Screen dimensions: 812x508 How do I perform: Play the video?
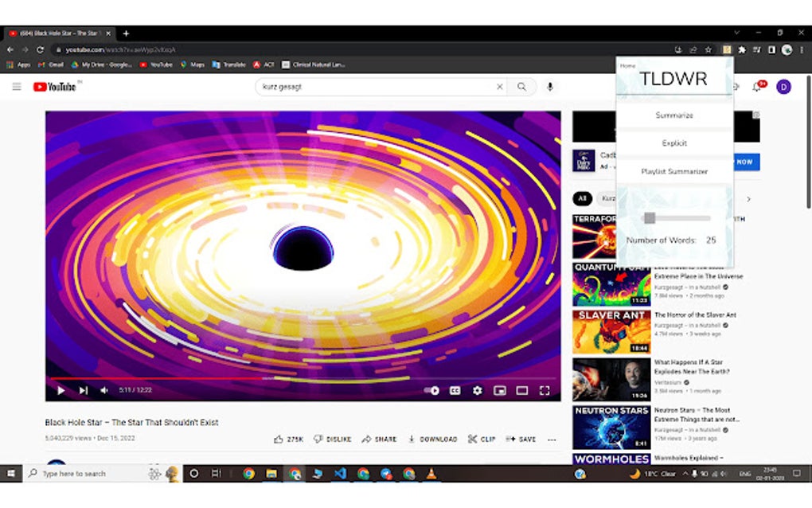click(x=61, y=390)
